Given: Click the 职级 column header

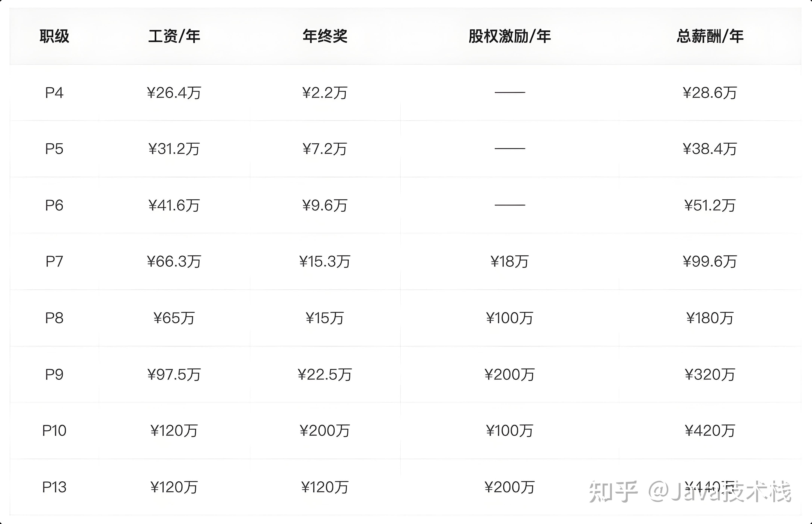Looking at the screenshot, I should 55,36.
